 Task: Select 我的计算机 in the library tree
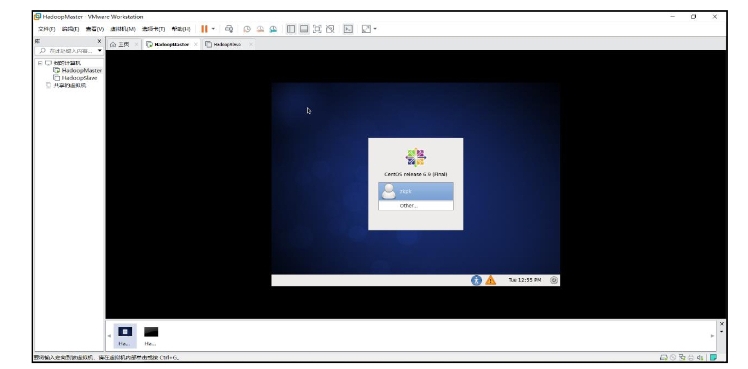click(67, 63)
